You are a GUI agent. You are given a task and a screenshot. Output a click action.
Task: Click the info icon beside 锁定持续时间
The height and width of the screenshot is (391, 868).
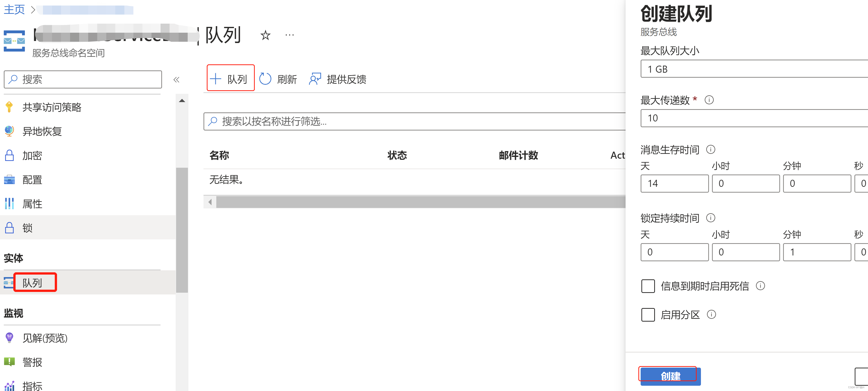tap(711, 218)
